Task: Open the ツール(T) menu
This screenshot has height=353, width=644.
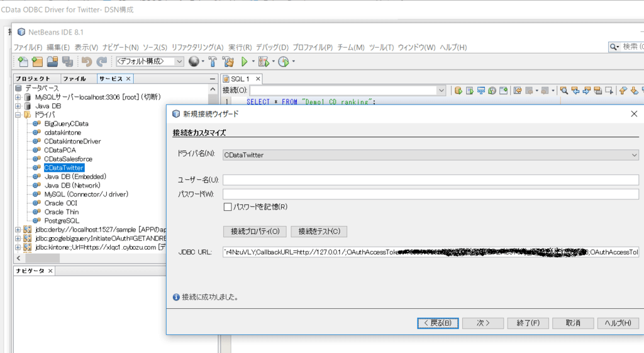Action: click(x=381, y=47)
